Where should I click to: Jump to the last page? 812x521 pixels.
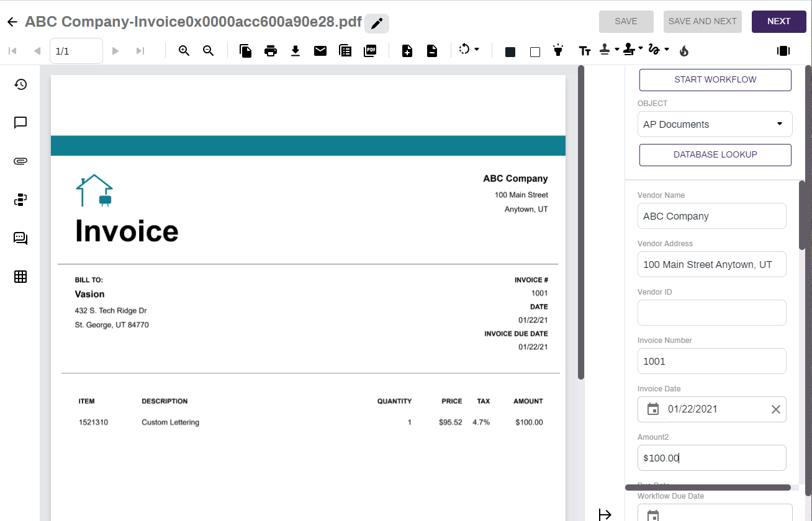coord(140,51)
